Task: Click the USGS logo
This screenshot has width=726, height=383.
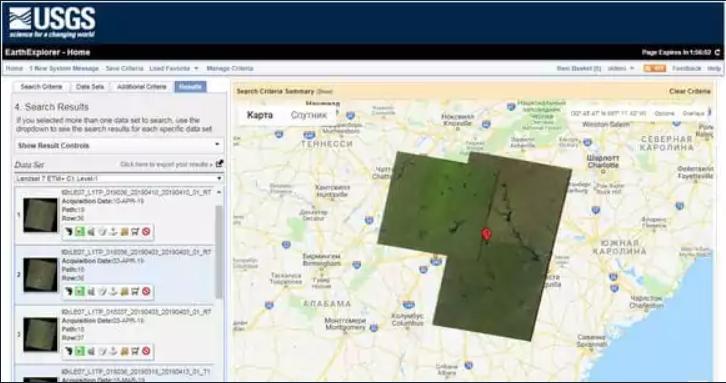Action: click(x=52, y=22)
